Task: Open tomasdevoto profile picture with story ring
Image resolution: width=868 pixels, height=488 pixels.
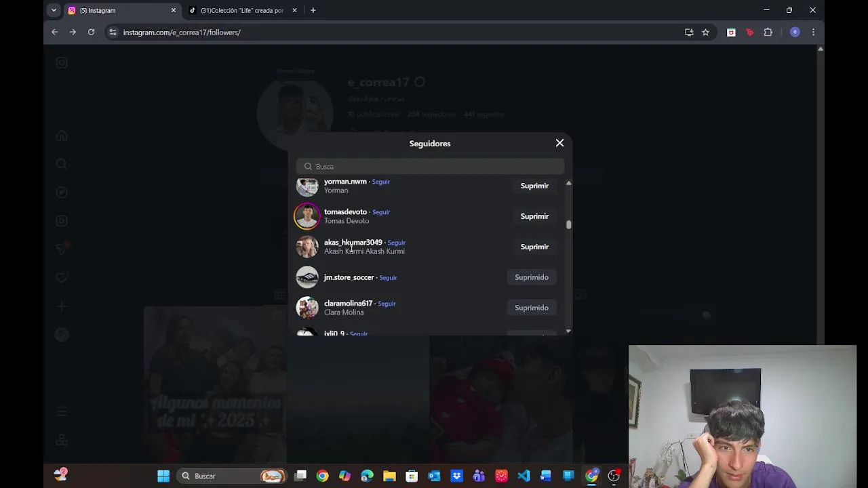Action: point(307,216)
